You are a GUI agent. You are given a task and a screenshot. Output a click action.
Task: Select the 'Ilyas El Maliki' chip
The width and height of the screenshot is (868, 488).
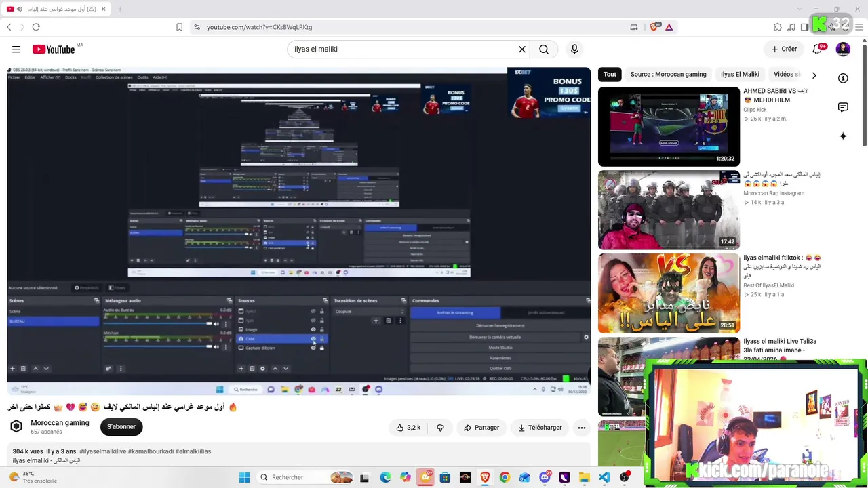[740, 75]
